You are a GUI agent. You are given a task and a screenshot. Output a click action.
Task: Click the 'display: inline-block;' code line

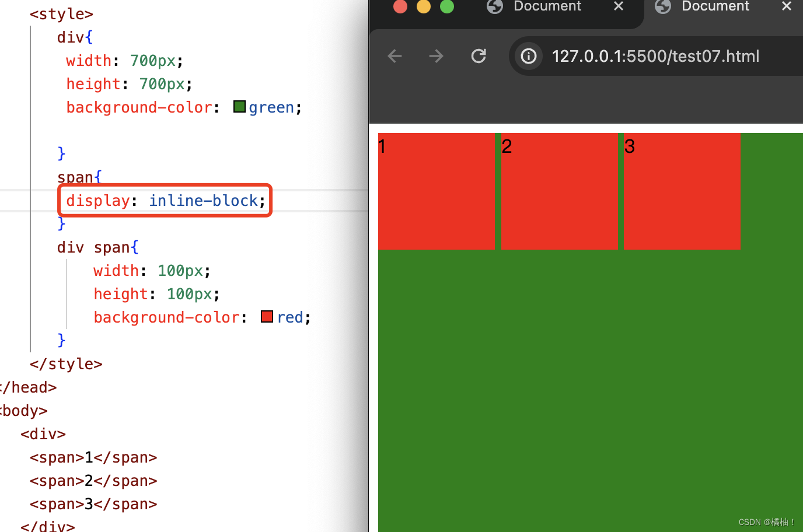[x=166, y=201]
